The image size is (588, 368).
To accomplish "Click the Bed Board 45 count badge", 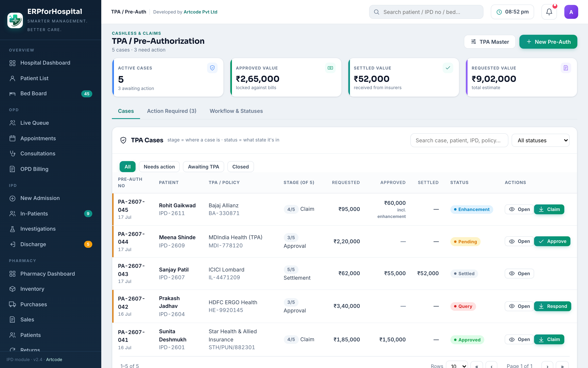I will tap(87, 94).
